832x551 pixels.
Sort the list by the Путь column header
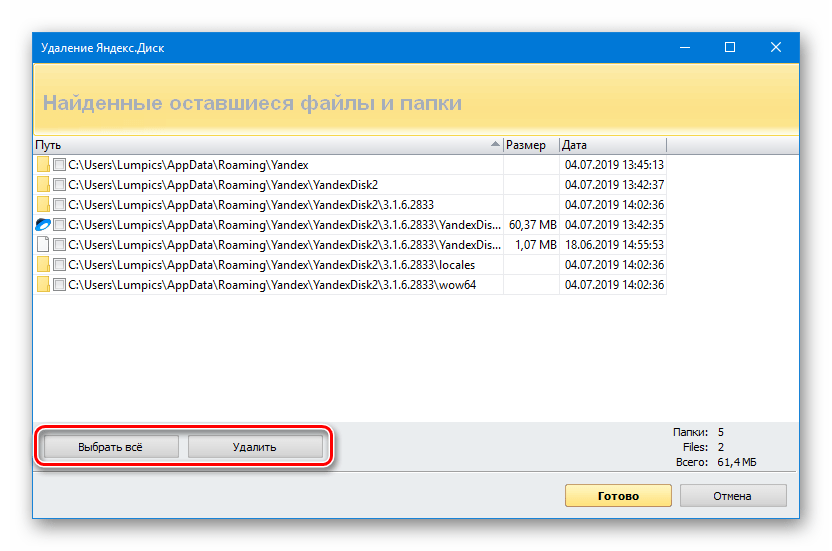coord(268,145)
